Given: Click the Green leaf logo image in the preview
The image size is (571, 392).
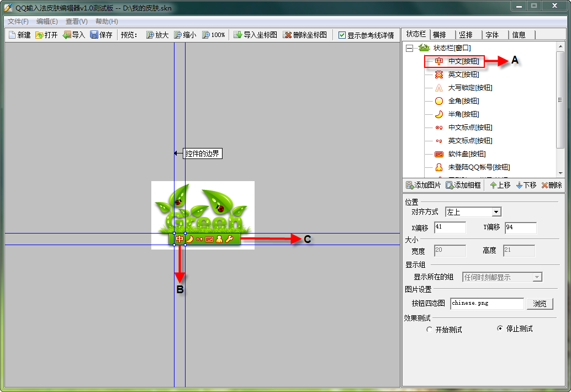Looking at the screenshot, I should 203,209.
